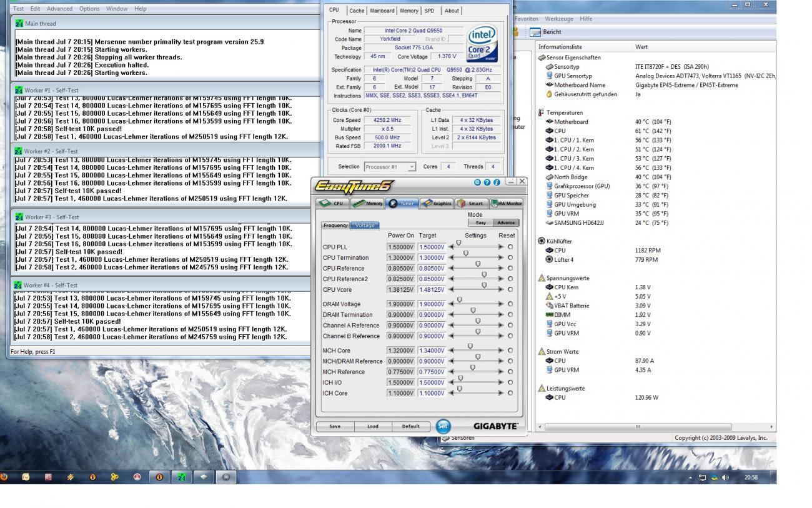Reset the DRAM Voltage setting
812x508 pixels.
pos(510,304)
